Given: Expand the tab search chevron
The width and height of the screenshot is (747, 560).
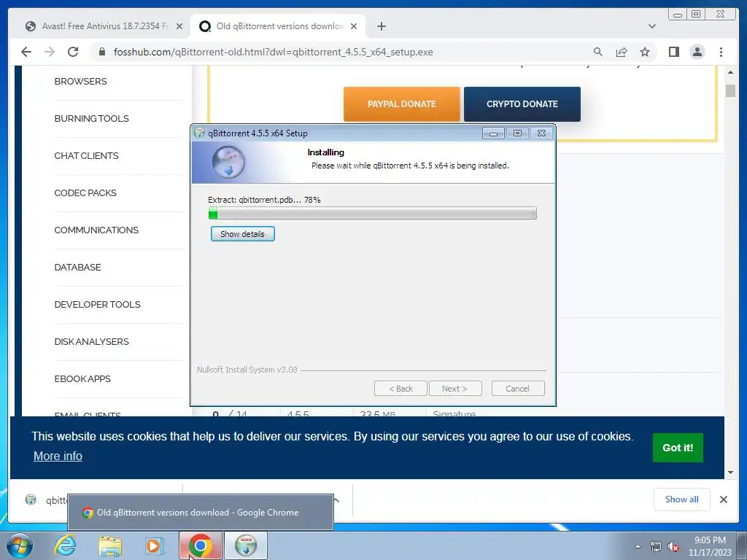Looking at the screenshot, I should click(652, 26).
